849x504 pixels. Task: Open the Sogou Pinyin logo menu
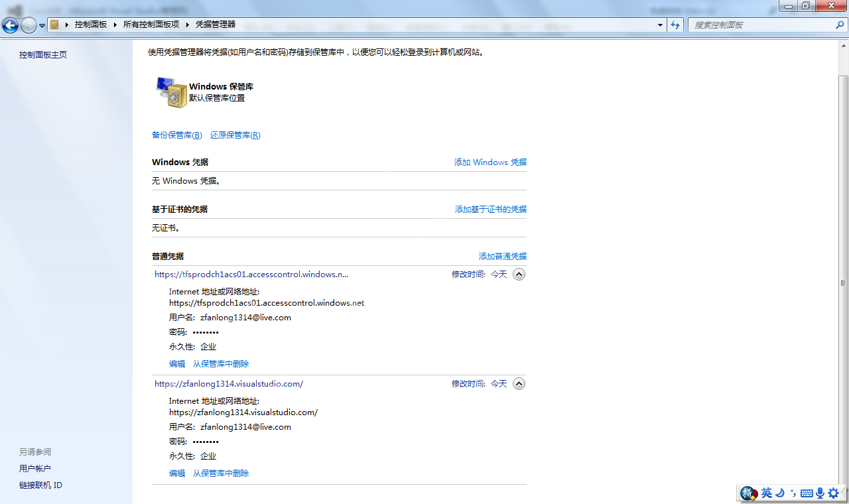pyautogui.click(x=748, y=493)
